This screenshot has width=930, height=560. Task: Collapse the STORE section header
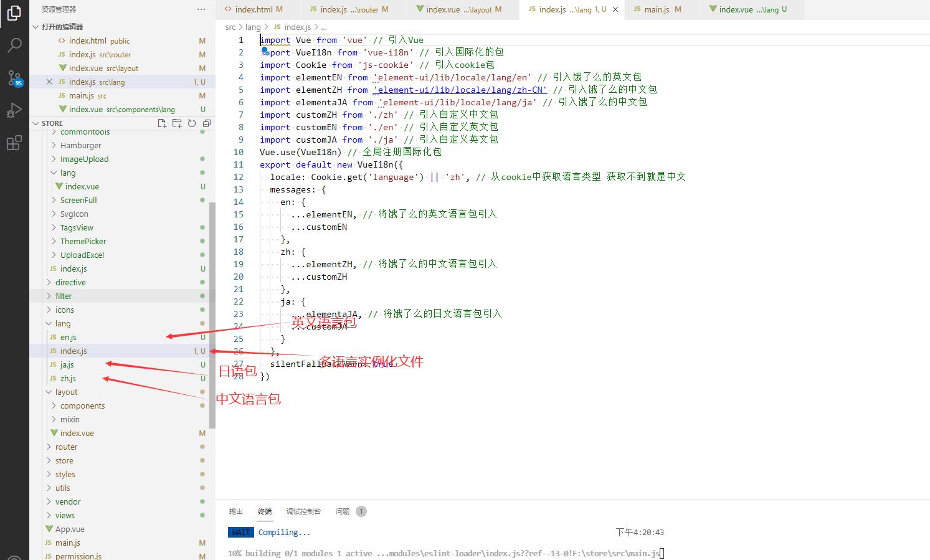click(52, 123)
